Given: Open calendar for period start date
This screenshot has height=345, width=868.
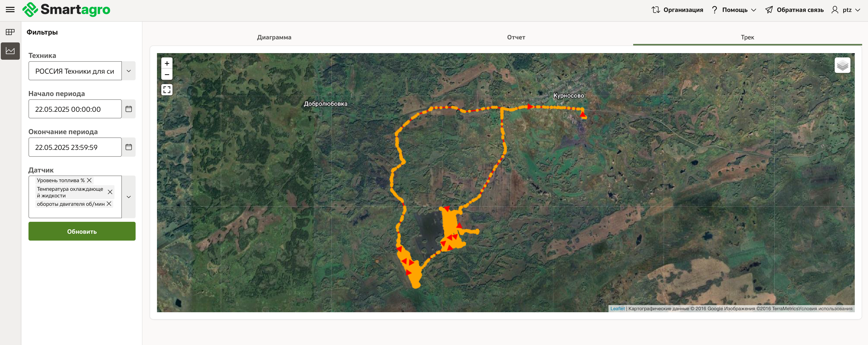Looking at the screenshot, I should (x=129, y=109).
